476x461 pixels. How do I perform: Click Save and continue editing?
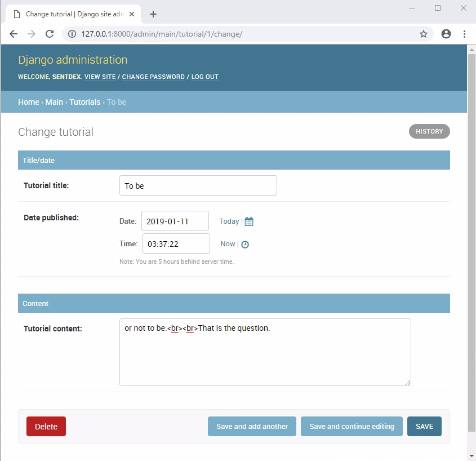coord(352,427)
